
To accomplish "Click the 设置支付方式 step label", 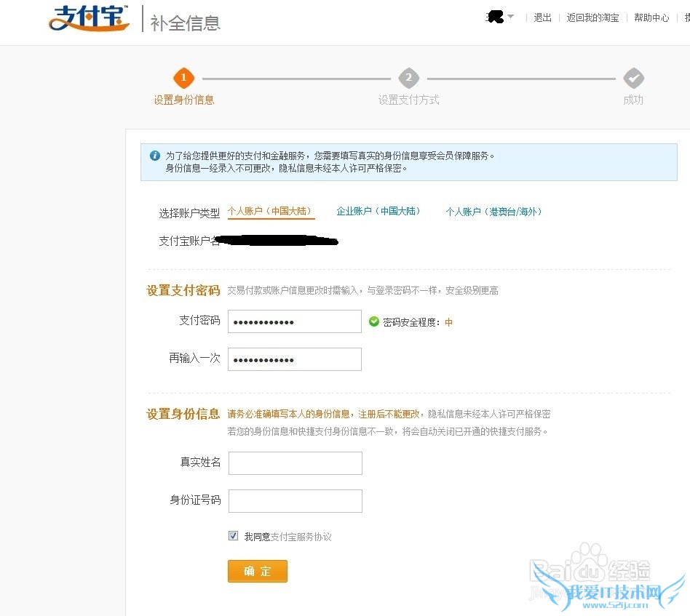I will [x=409, y=100].
